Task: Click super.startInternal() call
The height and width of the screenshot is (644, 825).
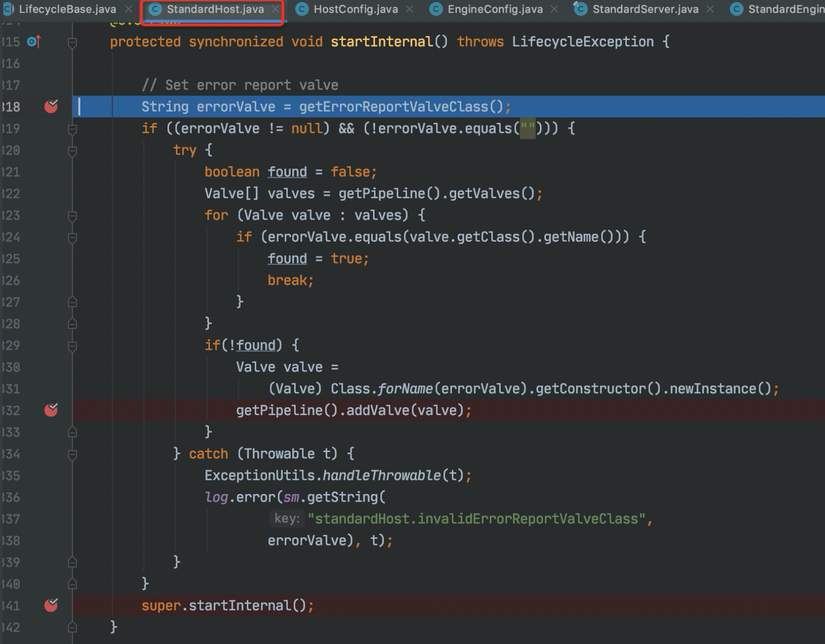Action: click(x=224, y=606)
